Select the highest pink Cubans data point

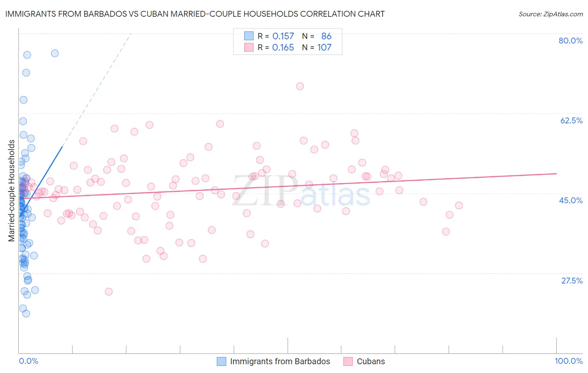tap(300, 86)
